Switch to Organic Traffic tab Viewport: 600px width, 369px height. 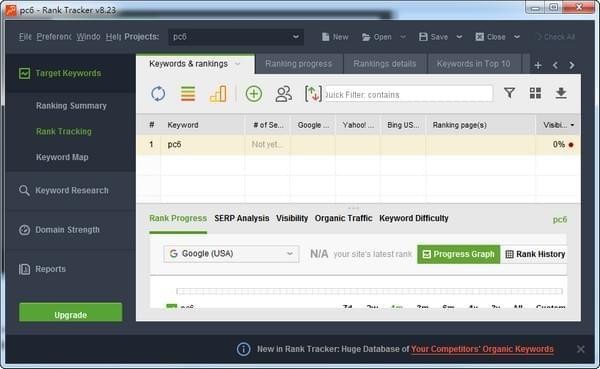click(x=343, y=218)
